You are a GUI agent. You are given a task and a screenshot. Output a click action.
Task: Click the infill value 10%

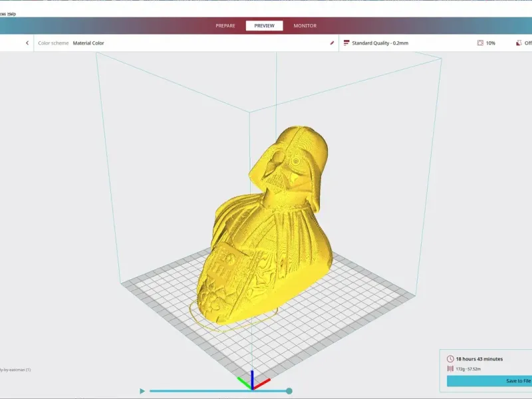tap(491, 43)
